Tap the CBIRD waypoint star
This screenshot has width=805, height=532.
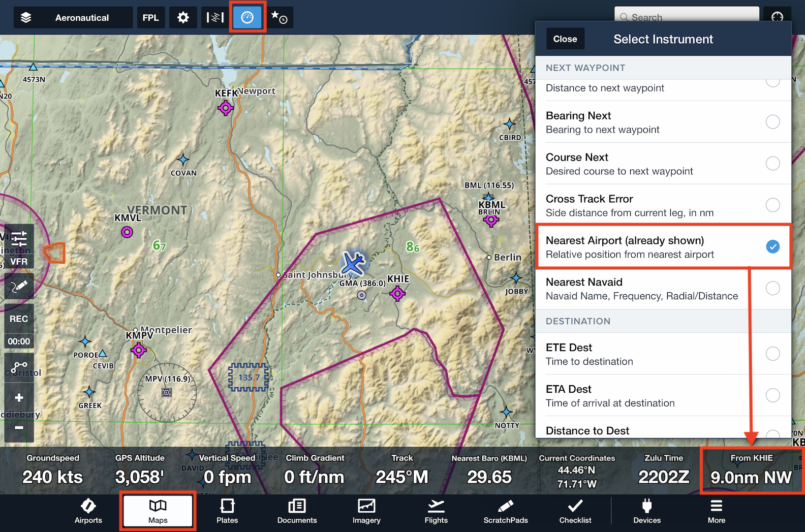pos(510,124)
